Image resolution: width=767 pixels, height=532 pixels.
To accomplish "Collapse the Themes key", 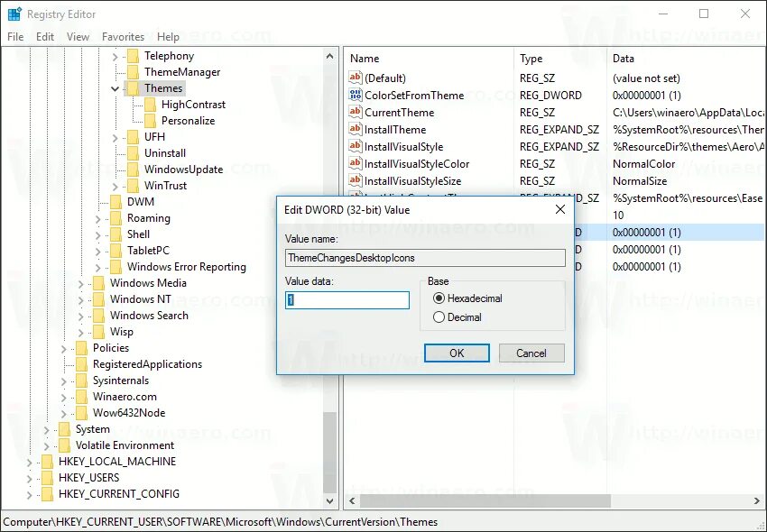I will pyautogui.click(x=115, y=88).
